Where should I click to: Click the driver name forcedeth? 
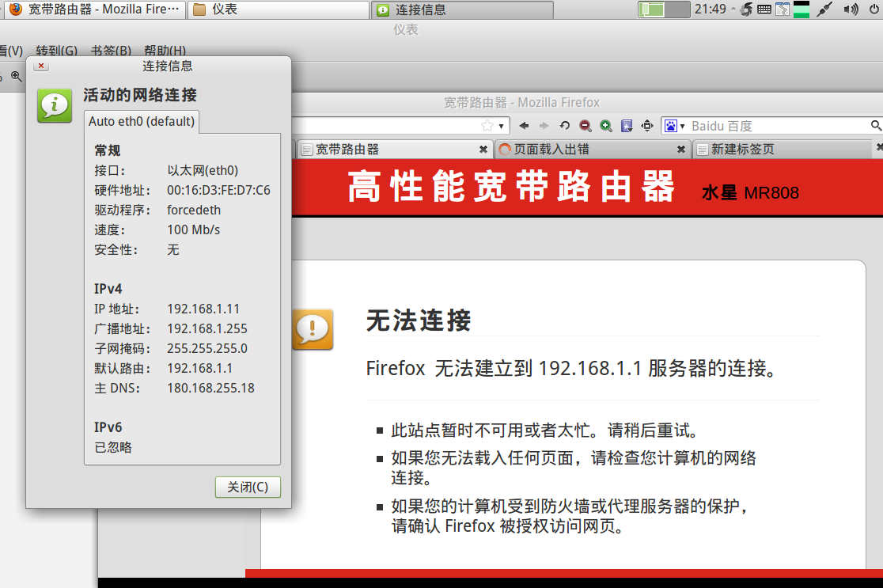point(194,210)
